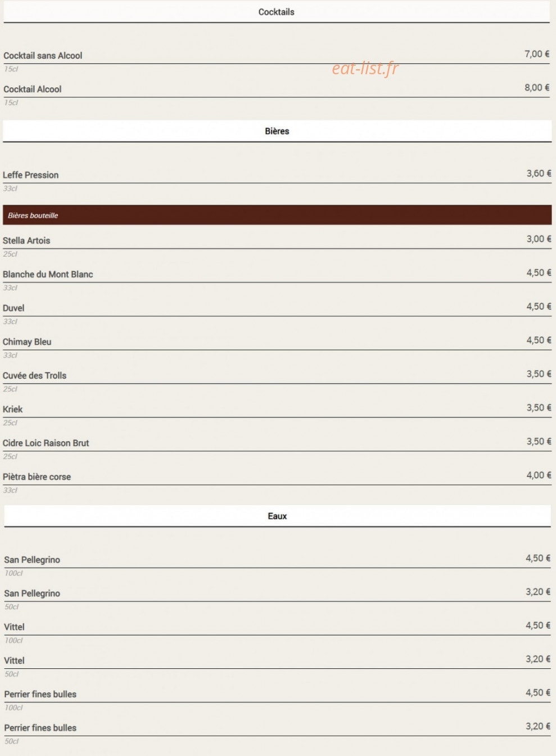This screenshot has width=556, height=756.
Task: Select Leffe Pression beer
Action: [30, 175]
